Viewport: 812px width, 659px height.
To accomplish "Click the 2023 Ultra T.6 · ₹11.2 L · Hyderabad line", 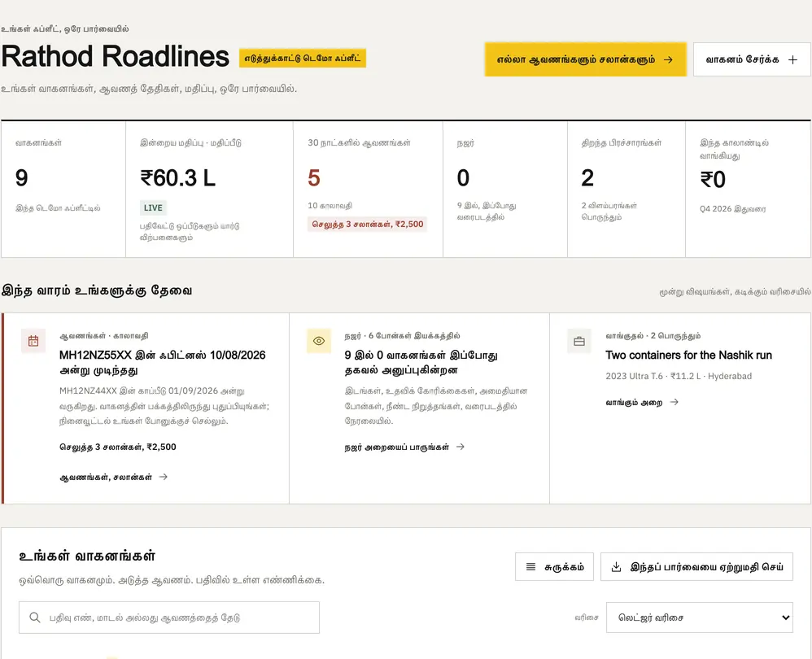I will click(679, 376).
